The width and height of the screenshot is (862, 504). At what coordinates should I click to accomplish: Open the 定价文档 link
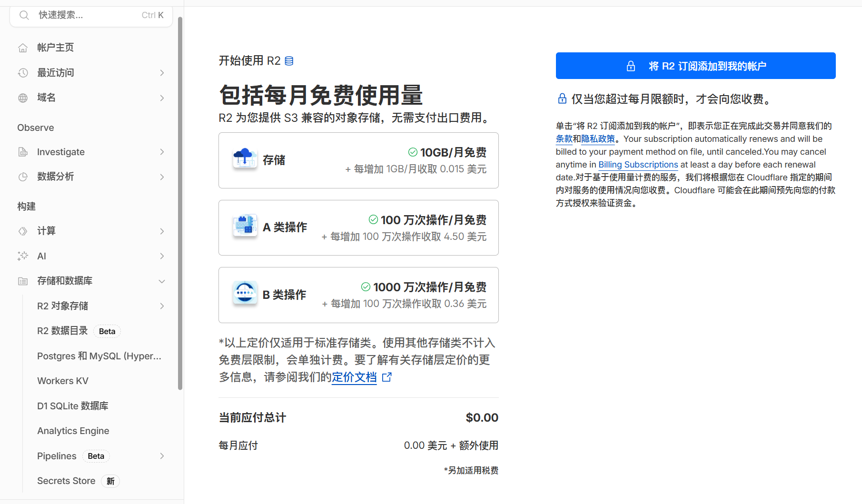pos(354,377)
